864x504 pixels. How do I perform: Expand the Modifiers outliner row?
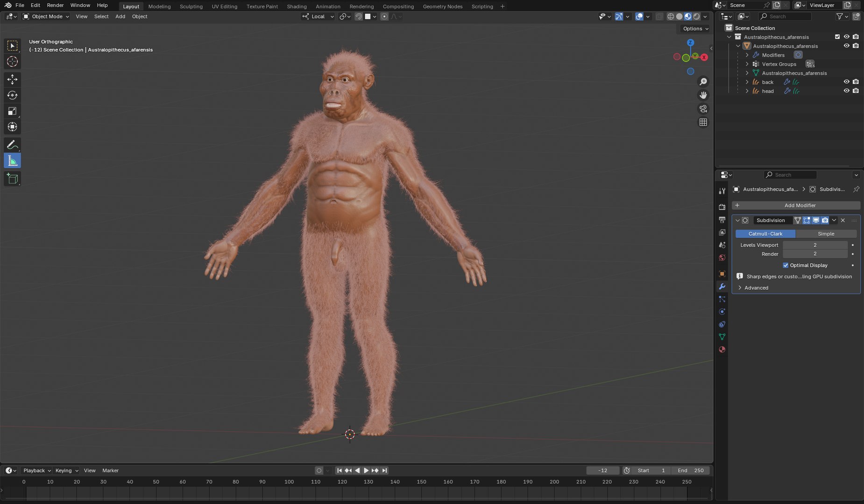pos(747,55)
